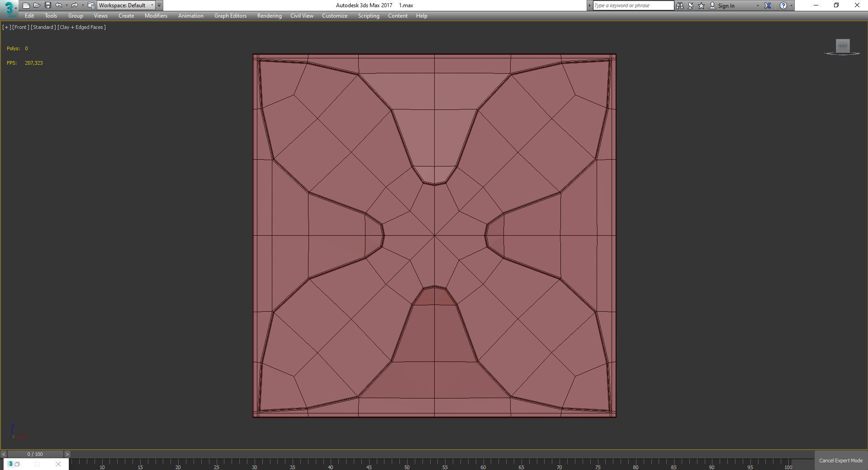Click the Open File folder icon
This screenshot has width=868, height=470.
[x=37, y=5]
